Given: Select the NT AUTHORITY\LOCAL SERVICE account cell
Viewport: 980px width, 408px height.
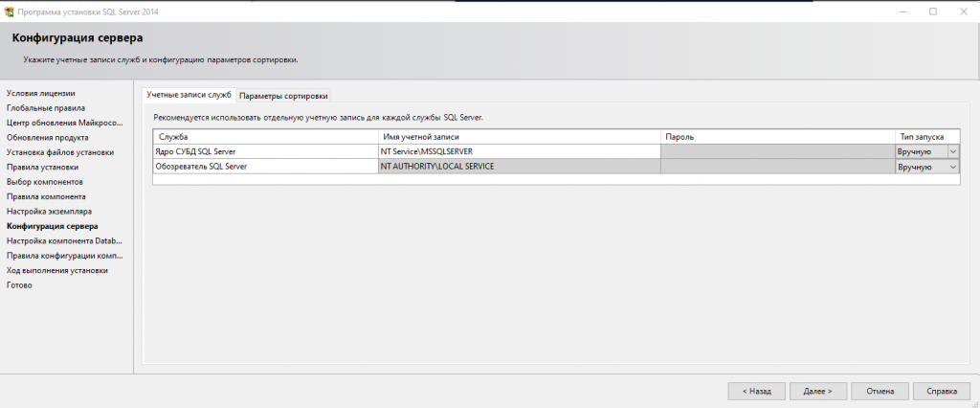Looking at the screenshot, I should point(519,167).
